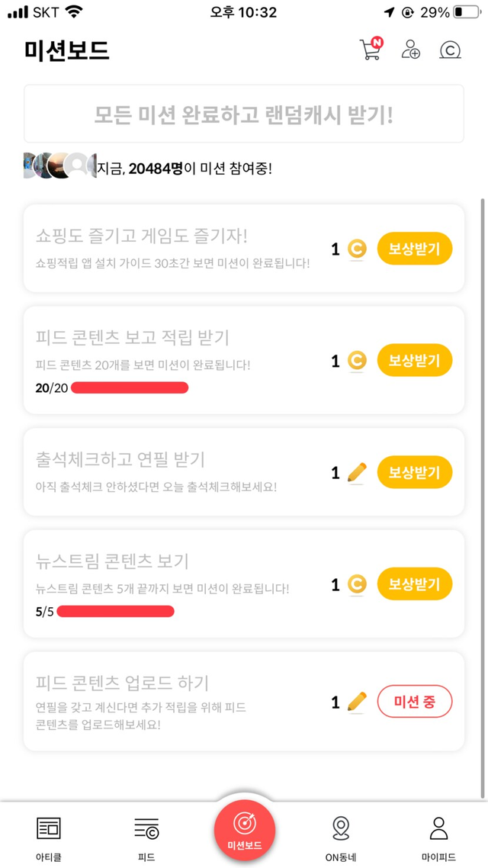This screenshot has width=488, height=868.
Task: Tap pencil icon on 출석체크 mission
Action: point(356,473)
